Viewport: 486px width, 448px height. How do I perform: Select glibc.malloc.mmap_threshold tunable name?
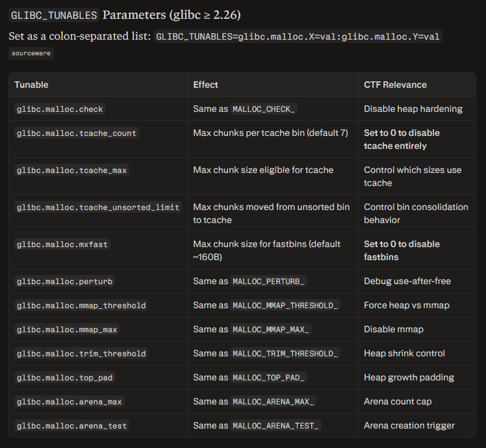(x=81, y=306)
